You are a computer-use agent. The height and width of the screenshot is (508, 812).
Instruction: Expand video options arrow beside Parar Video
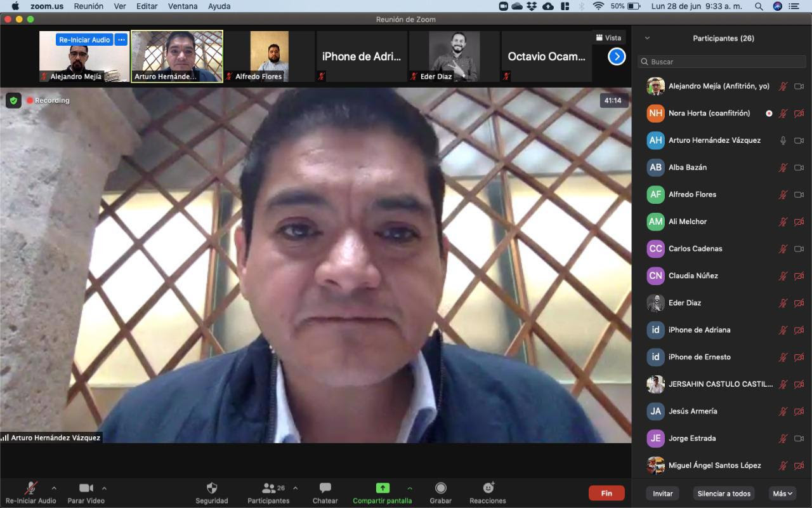coord(104,488)
